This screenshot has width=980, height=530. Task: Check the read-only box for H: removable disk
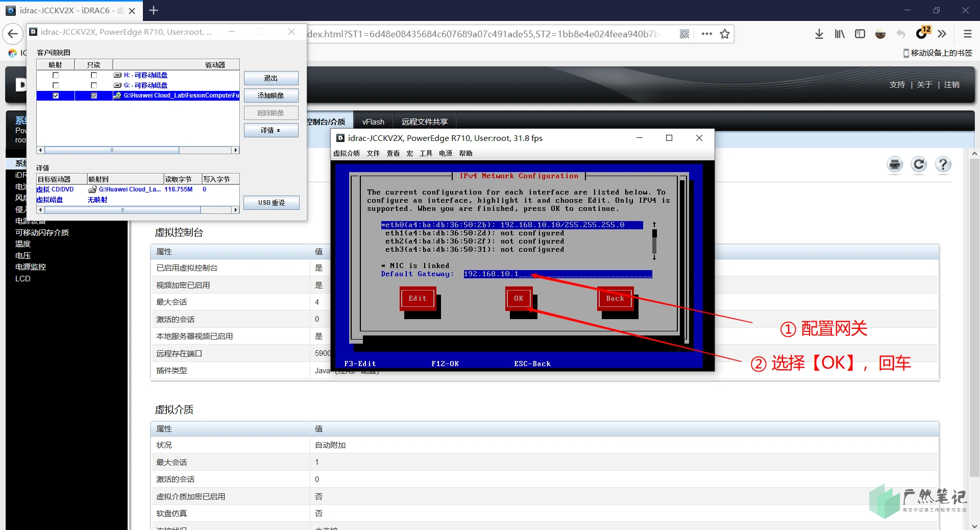94,75
